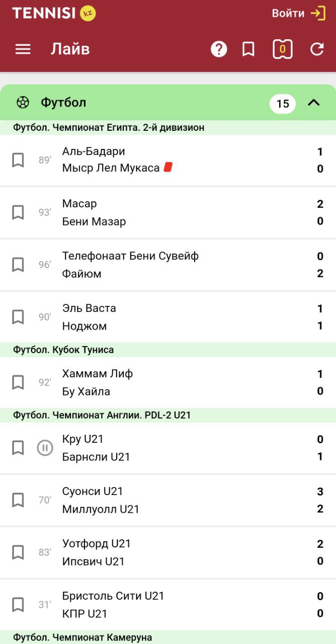The image size is (336, 644).
Task: Open the hamburger navigation menu
Action: pyautogui.click(x=23, y=49)
